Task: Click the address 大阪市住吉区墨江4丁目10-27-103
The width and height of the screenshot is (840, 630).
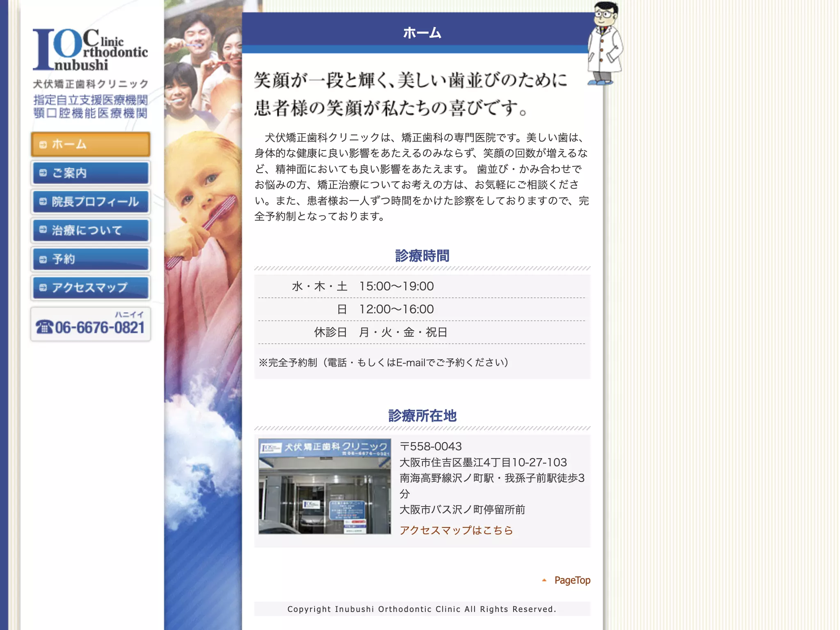Action: [x=483, y=462]
